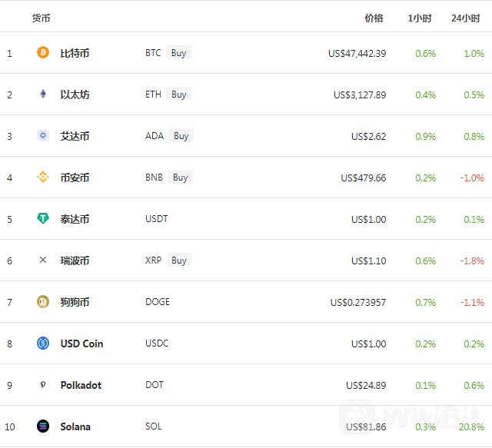Sort by the 价格 column header
492x448 pixels.
(x=374, y=18)
